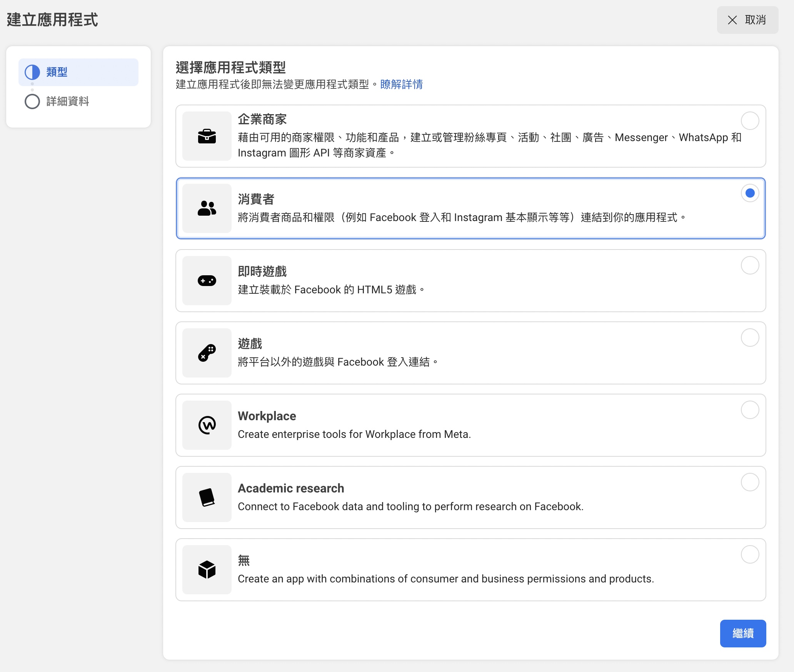The image size is (794, 672).
Task: Click the X icon beside 取消
Action: click(732, 20)
